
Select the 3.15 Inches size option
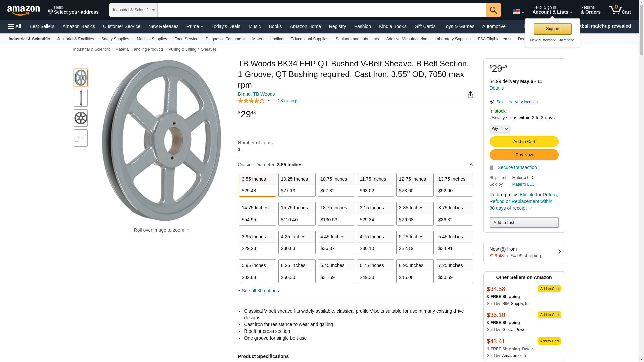coord(375,214)
